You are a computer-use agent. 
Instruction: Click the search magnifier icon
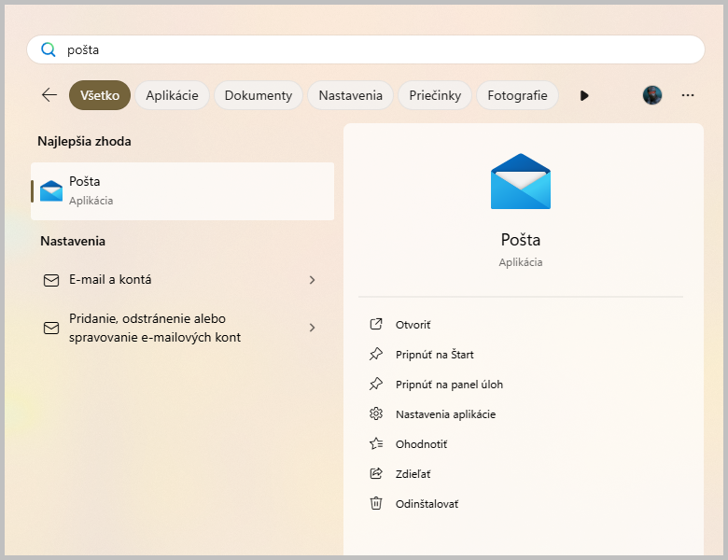[49, 49]
